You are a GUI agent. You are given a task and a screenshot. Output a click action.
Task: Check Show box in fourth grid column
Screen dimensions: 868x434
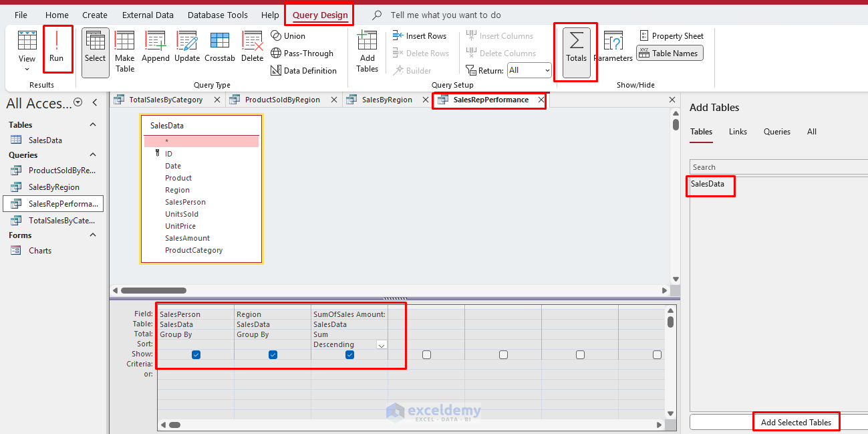click(x=426, y=354)
